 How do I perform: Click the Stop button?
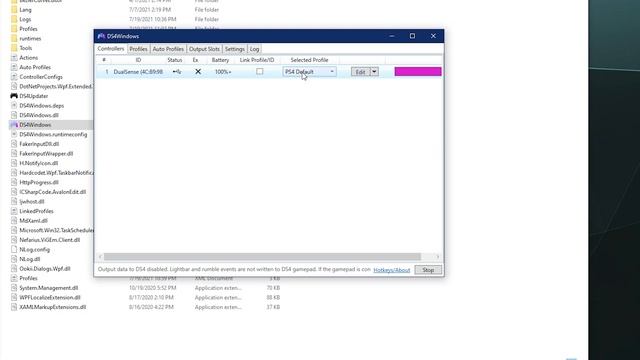[428, 270]
